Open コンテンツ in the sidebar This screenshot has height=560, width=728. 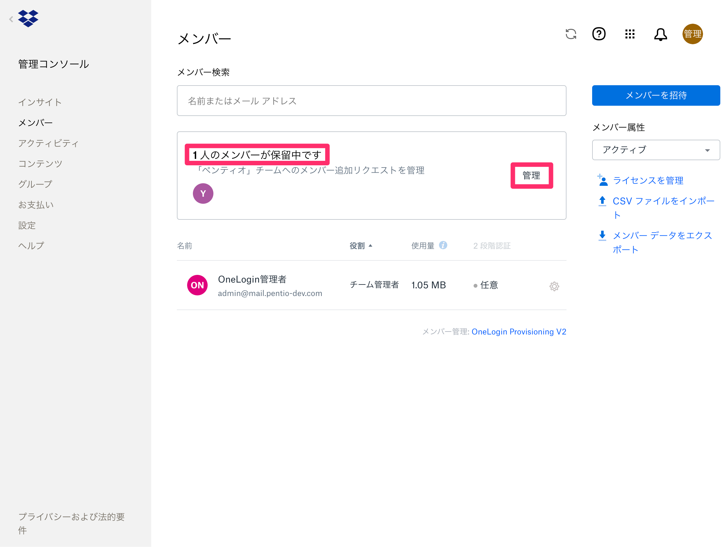tap(40, 164)
